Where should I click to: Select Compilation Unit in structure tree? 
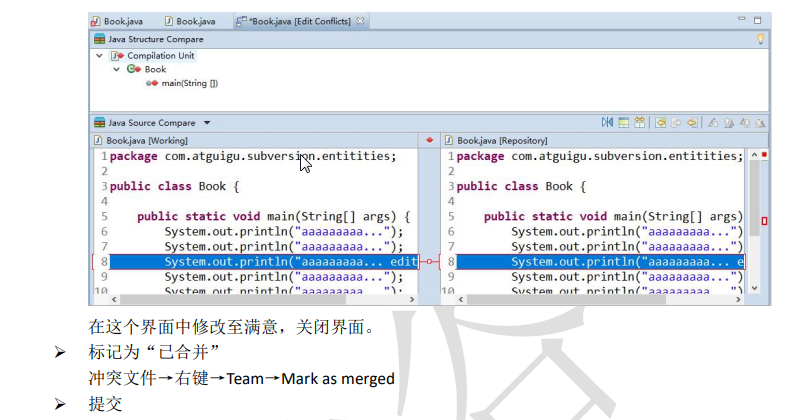pos(160,55)
